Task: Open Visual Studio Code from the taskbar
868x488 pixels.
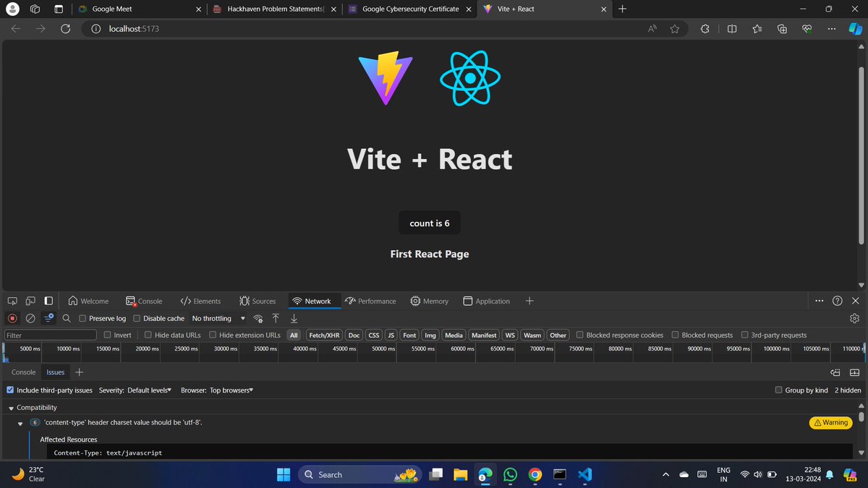Action: (x=584, y=475)
